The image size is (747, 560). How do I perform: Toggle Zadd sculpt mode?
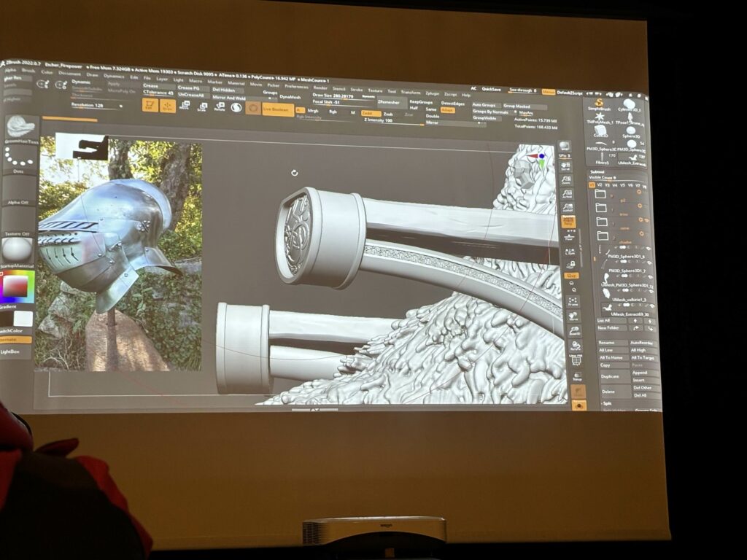[x=371, y=113]
